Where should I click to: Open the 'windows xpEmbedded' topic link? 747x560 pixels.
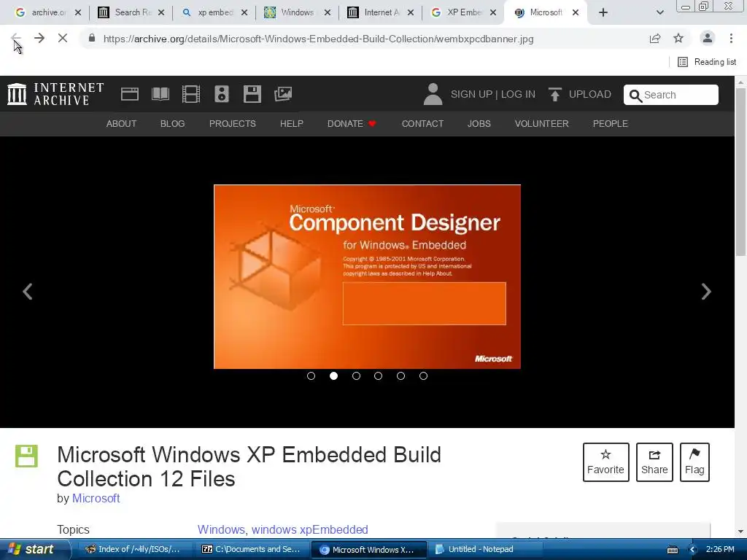pyautogui.click(x=309, y=529)
